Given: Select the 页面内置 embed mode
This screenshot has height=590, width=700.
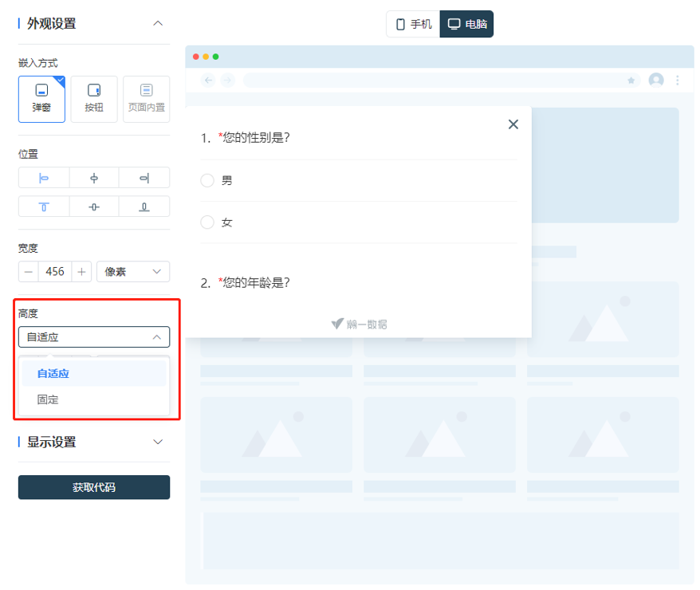Looking at the screenshot, I should (147, 99).
